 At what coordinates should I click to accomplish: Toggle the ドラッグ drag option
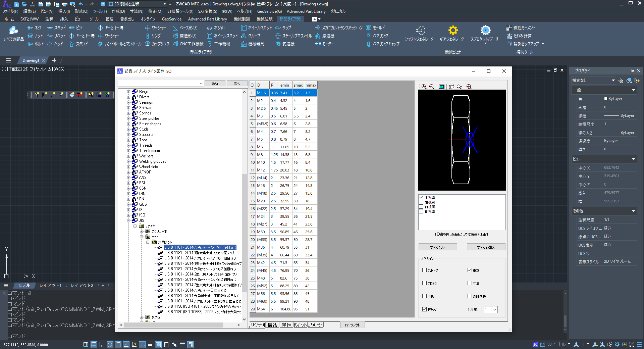coord(424,309)
